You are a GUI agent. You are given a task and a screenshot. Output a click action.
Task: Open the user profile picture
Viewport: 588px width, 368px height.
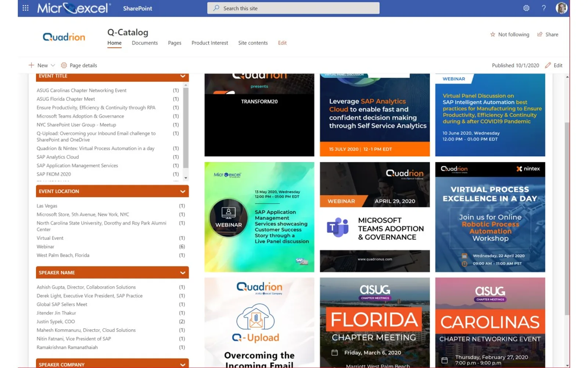(561, 8)
